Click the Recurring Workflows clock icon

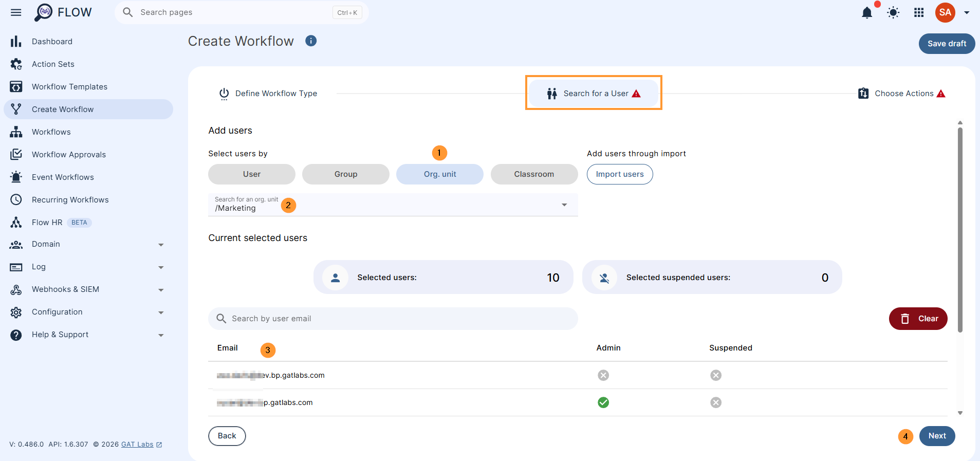pyautogui.click(x=16, y=200)
